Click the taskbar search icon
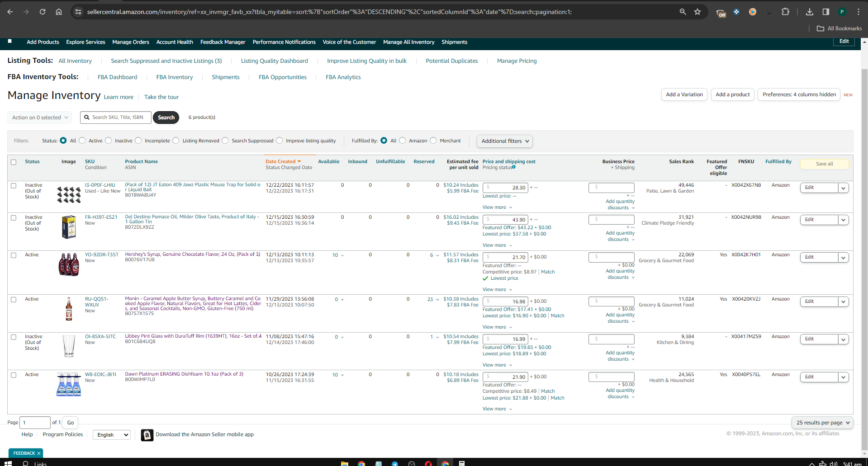The image size is (868, 466). (x=26, y=463)
